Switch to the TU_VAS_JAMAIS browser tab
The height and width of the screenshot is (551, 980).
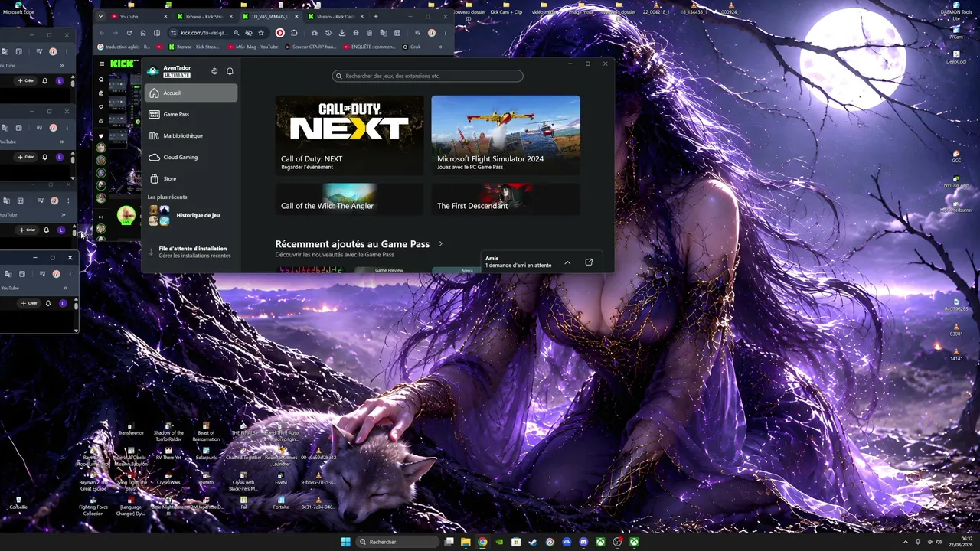coord(270,16)
